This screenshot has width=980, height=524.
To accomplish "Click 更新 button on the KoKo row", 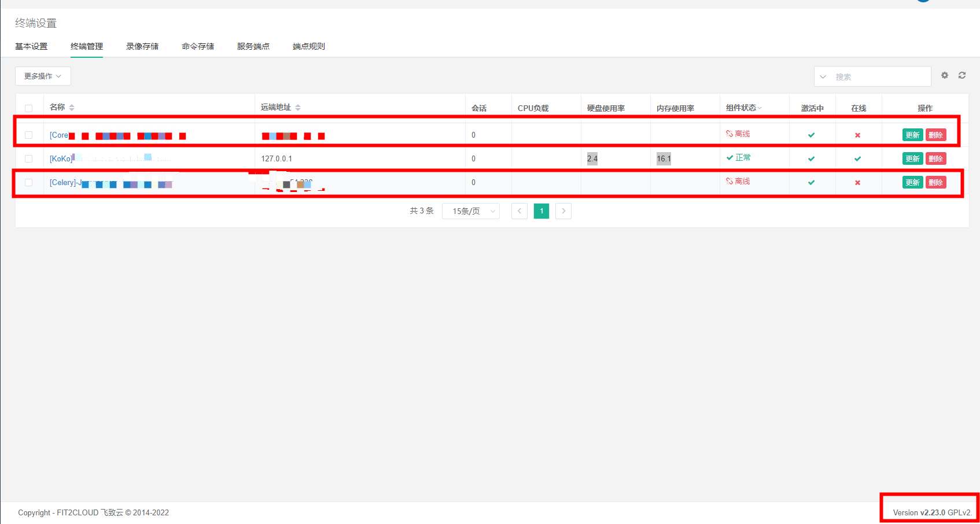I will [912, 158].
